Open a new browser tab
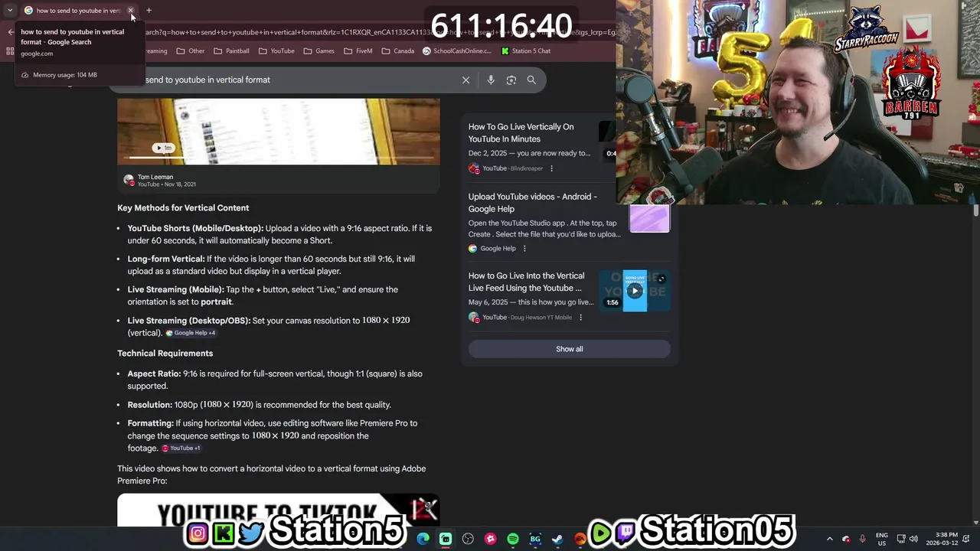Screen dimensions: 980x551 point(149,11)
